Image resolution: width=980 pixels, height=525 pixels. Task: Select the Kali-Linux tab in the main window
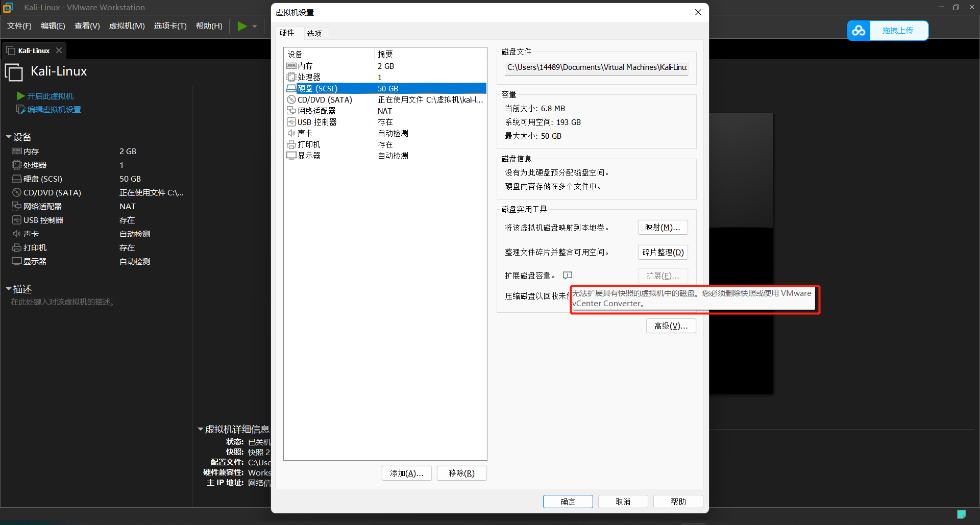[x=34, y=51]
